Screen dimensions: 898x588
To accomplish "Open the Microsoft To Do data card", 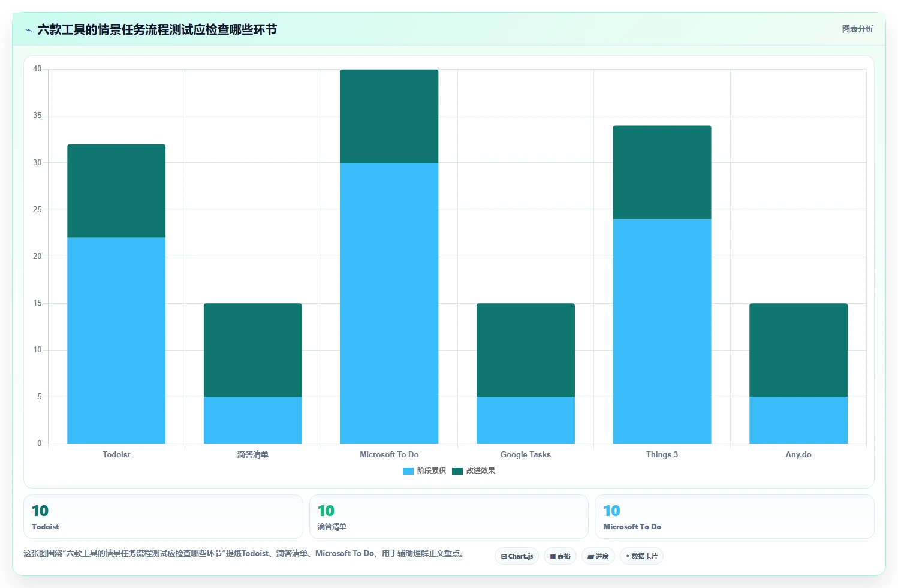I will coord(734,517).
